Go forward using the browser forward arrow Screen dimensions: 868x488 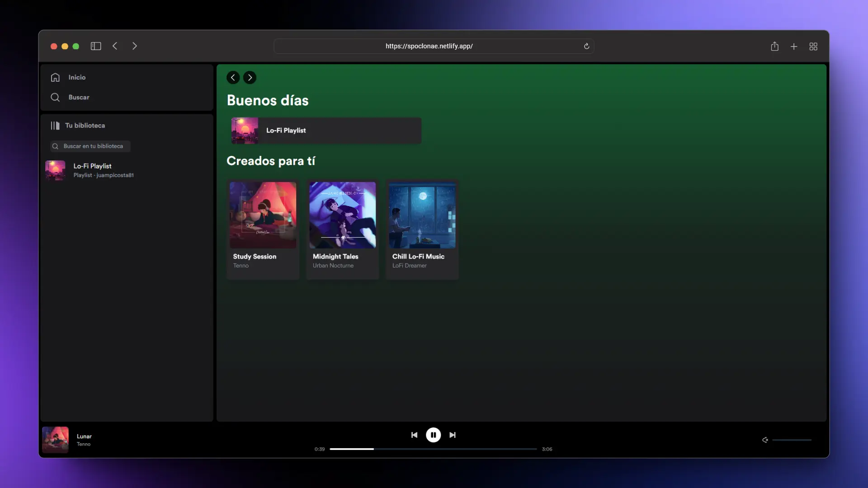134,46
